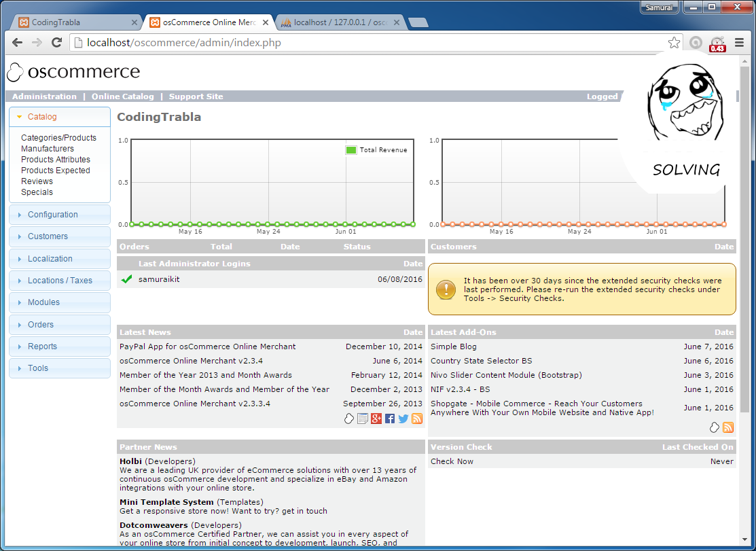Image resolution: width=756 pixels, height=551 pixels.
Task: Open the Simple Blog add-on link
Action: [x=454, y=346]
